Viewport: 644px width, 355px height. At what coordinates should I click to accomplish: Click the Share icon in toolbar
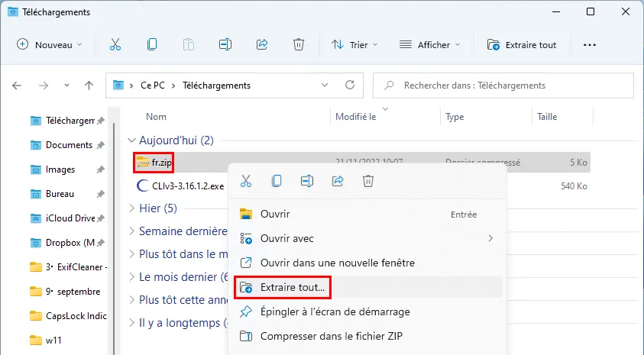coord(262,44)
